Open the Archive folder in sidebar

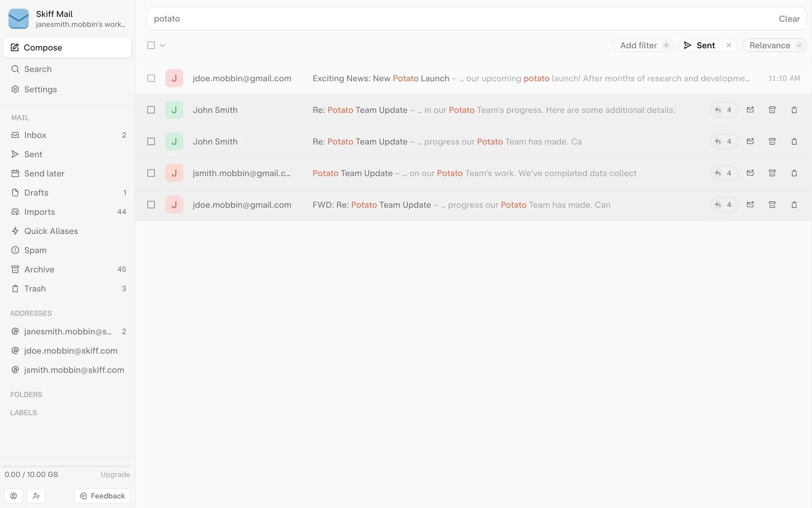click(39, 269)
